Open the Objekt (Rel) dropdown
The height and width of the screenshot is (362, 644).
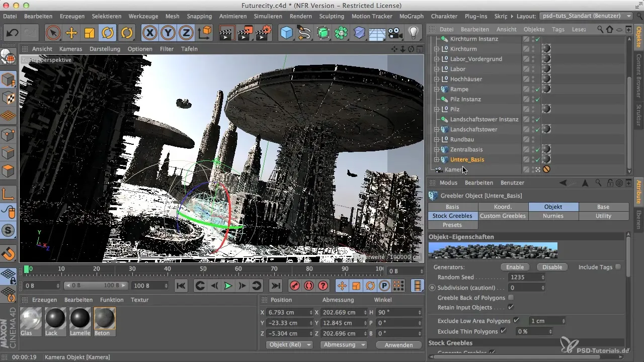pos(288,345)
